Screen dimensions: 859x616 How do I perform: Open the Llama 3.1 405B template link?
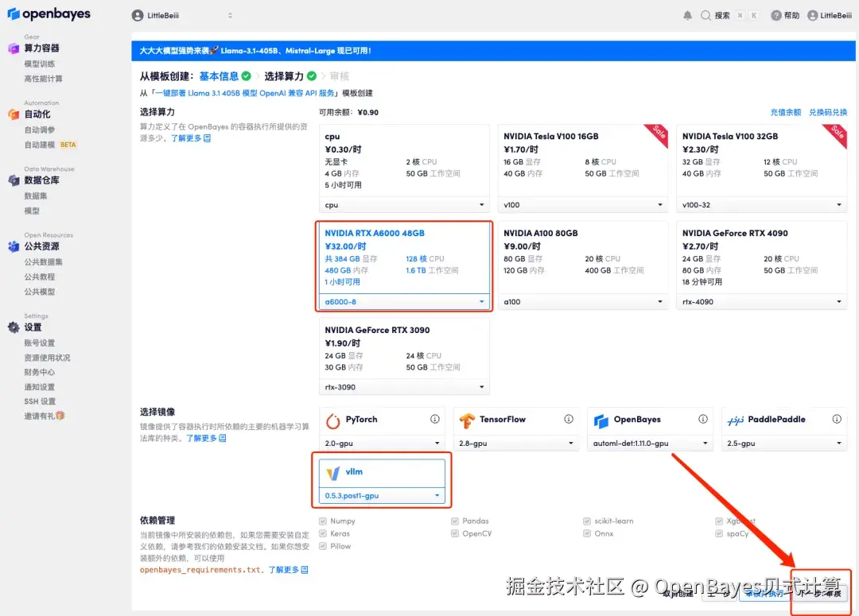tap(244, 93)
